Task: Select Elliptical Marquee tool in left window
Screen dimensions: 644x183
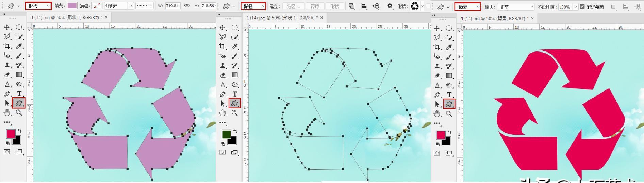Action: pyautogui.click(x=19, y=27)
